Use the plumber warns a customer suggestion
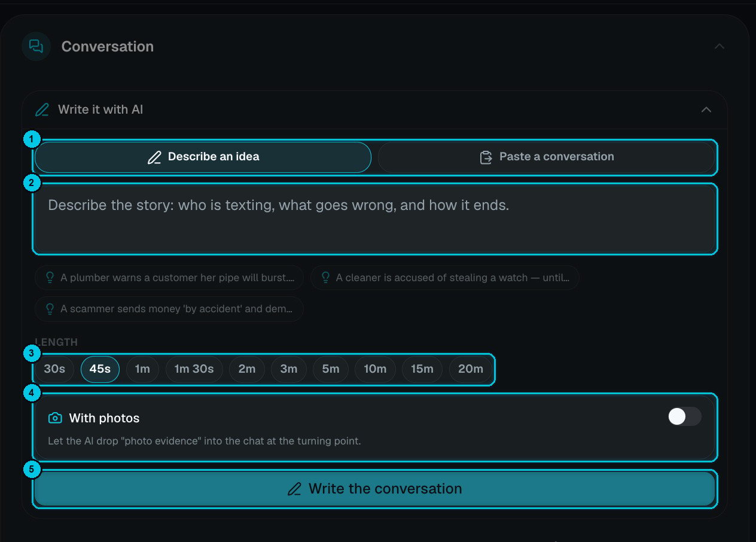Image resolution: width=756 pixels, height=542 pixels. point(169,278)
